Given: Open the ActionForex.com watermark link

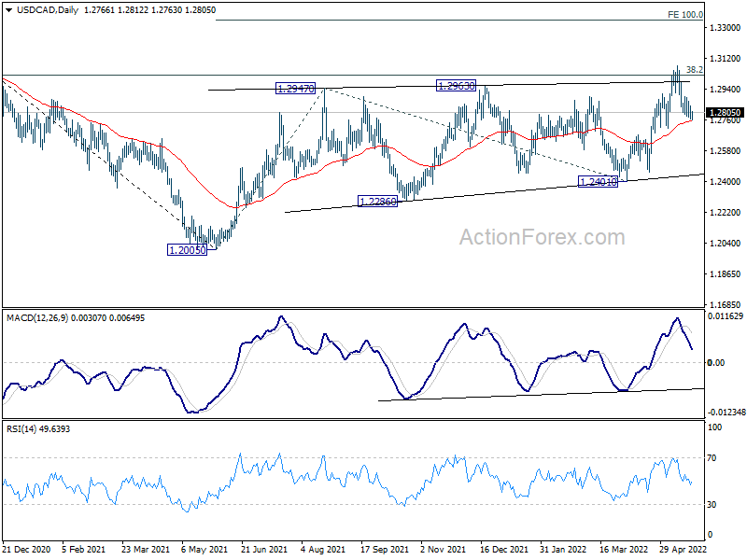Looking at the screenshot, I should point(542,237).
